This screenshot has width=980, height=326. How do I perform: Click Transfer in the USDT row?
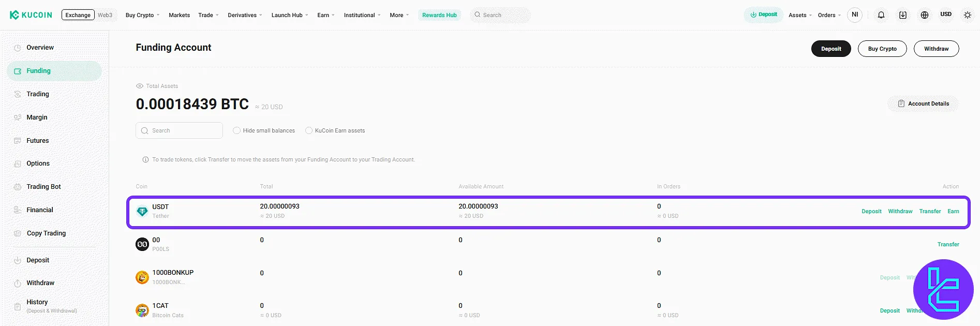(x=930, y=211)
